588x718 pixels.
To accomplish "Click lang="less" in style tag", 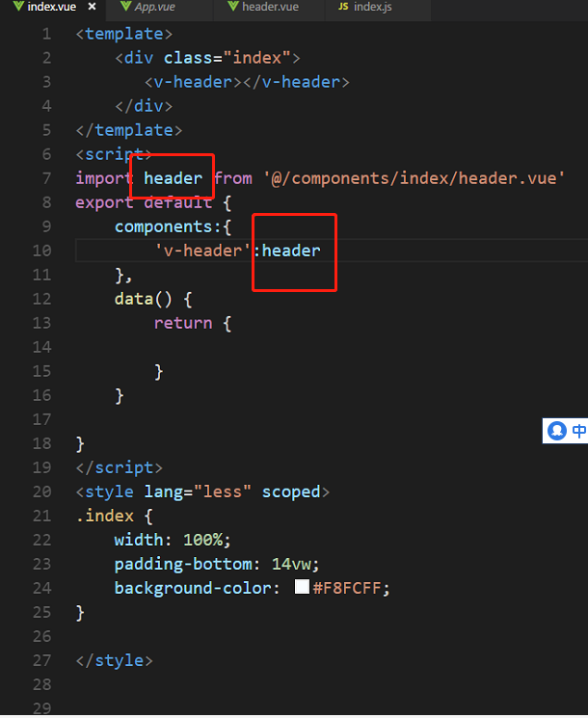I will click(x=198, y=492).
